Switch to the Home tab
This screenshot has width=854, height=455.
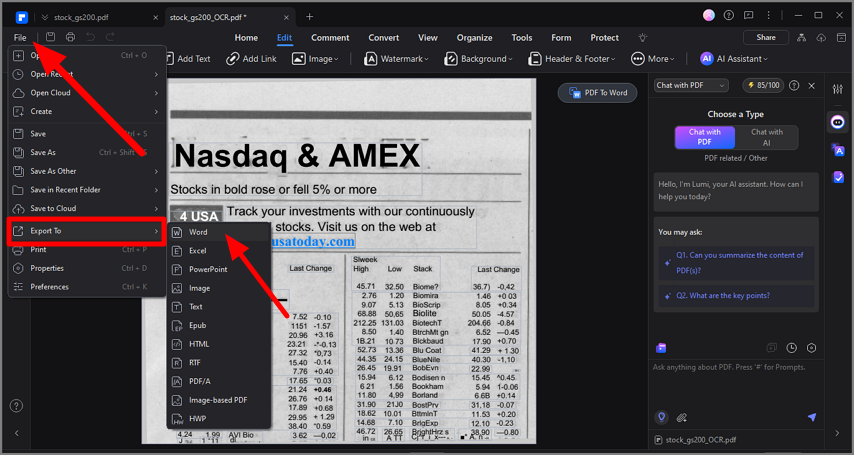click(246, 38)
